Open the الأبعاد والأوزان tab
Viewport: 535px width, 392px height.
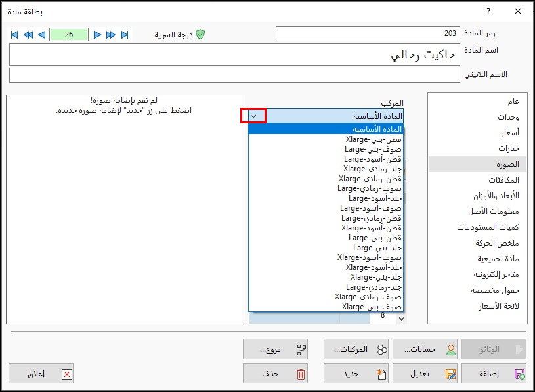(x=477, y=196)
